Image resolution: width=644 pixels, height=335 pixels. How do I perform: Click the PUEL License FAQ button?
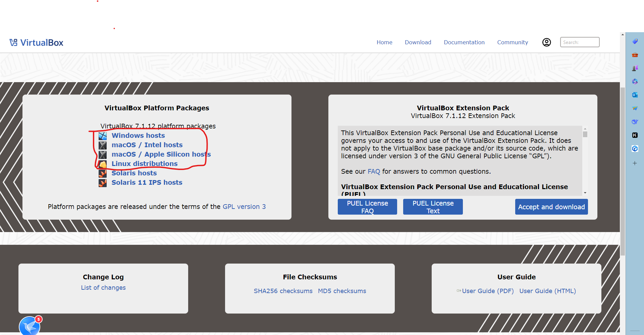367,207
